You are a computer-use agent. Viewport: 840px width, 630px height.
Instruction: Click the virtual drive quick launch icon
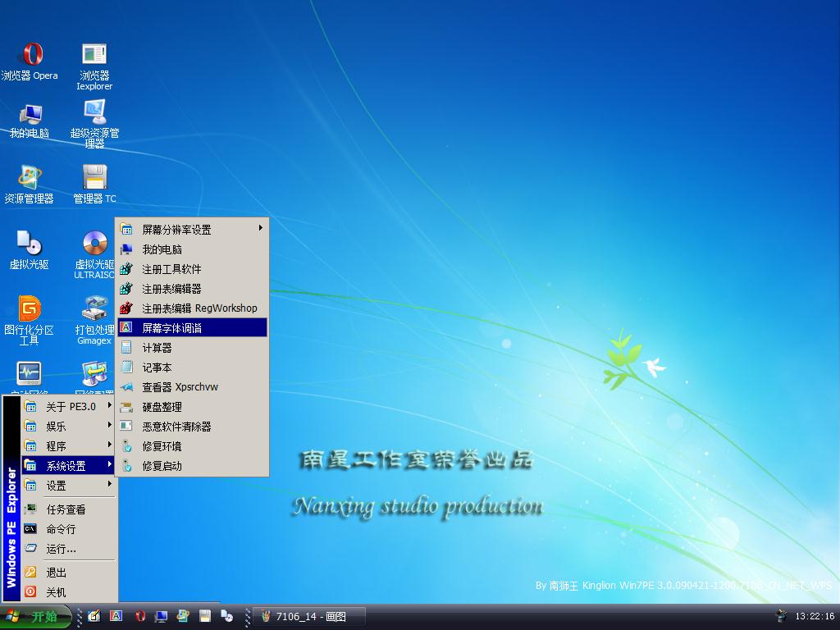click(x=227, y=616)
